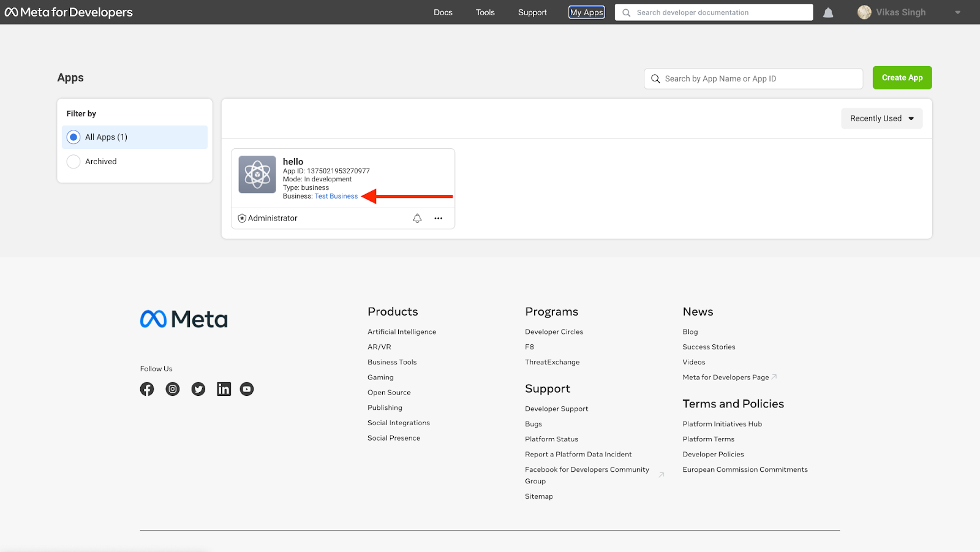Click the Meta logo in the footer
Image resolution: width=980 pixels, height=552 pixels.
184,319
